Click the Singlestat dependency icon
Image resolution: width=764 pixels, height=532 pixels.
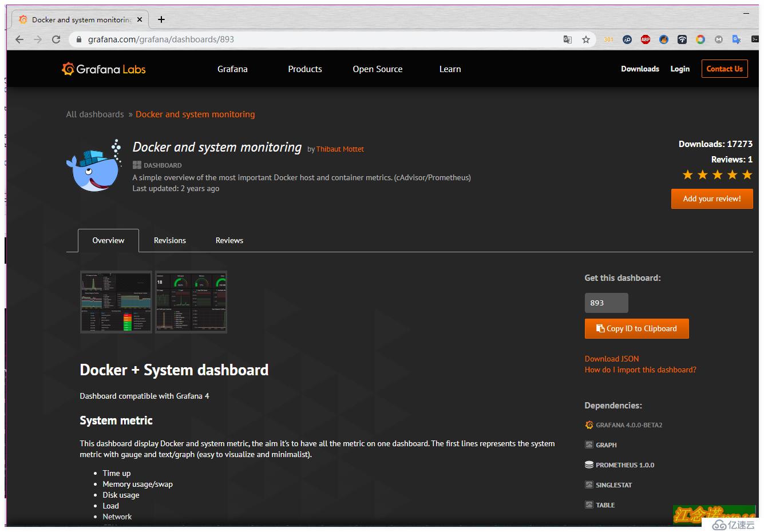[589, 485]
